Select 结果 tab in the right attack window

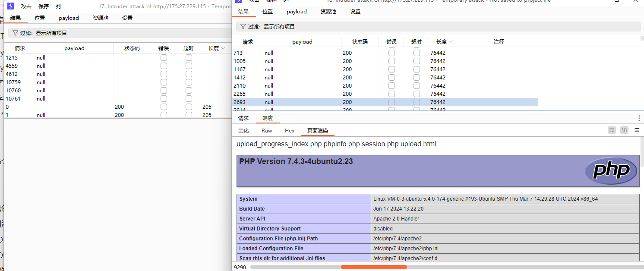click(243, 12)
